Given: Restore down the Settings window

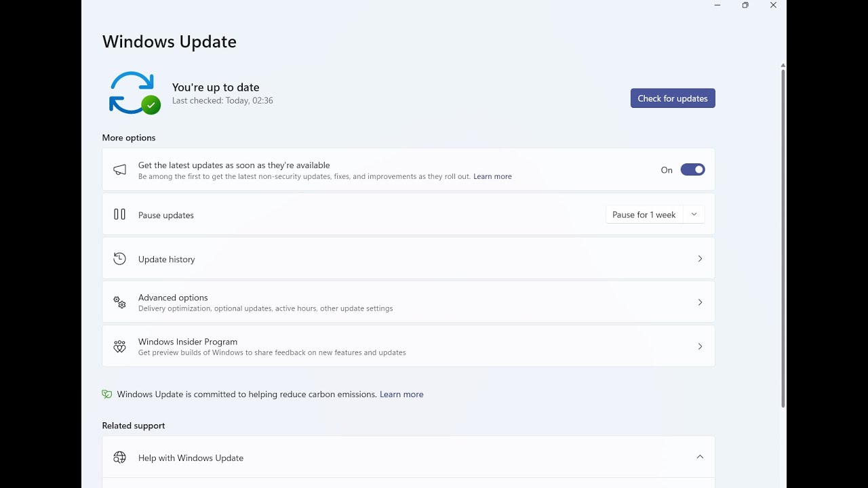Looking at the screenshot, I should coord(745,5).
